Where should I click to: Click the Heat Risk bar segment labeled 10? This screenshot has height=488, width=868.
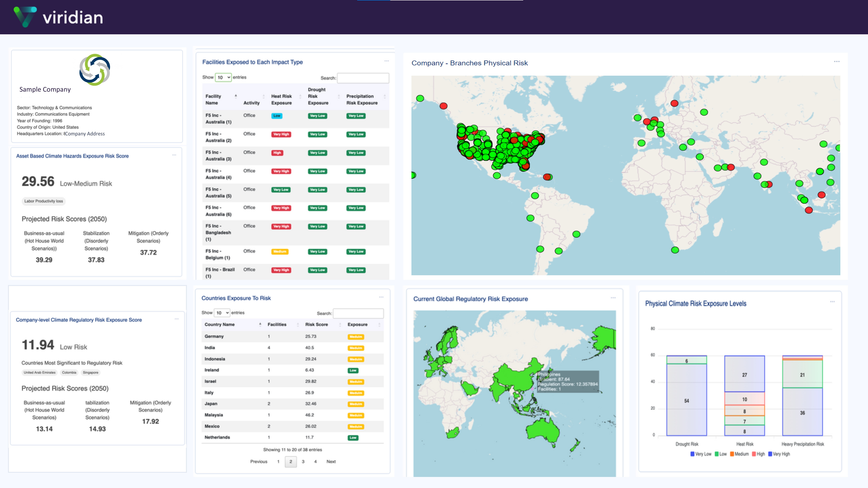click(745, 398)
